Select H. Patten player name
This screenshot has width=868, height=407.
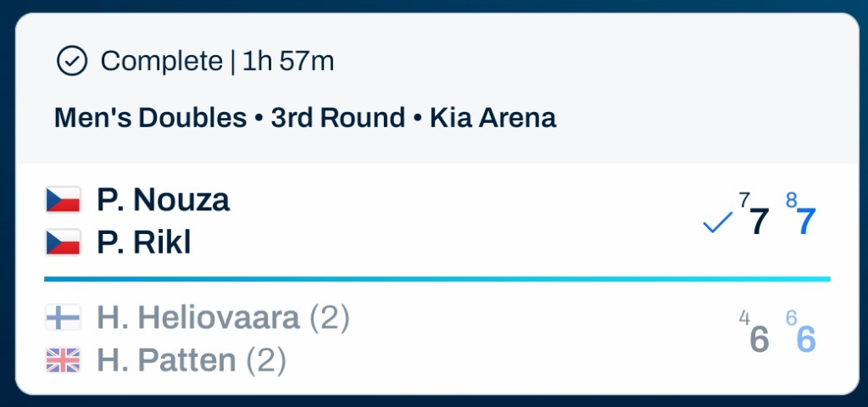(166, 361)
